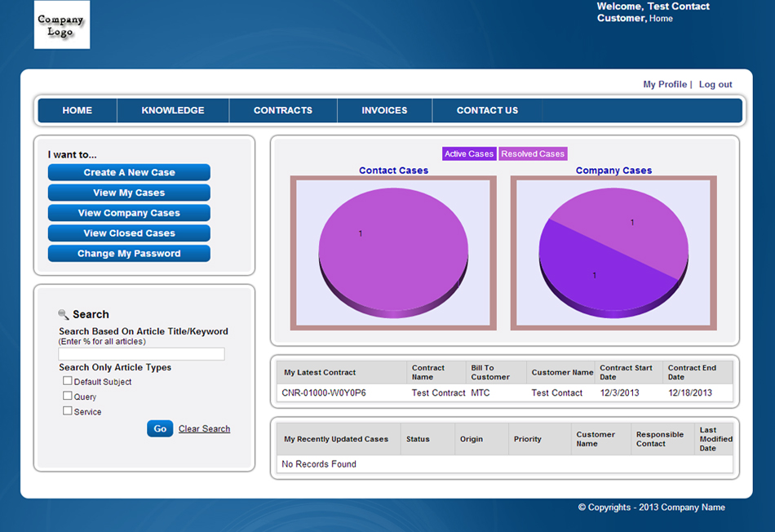
Task: Open the My Profile link
Action: (x=664, y=85)
